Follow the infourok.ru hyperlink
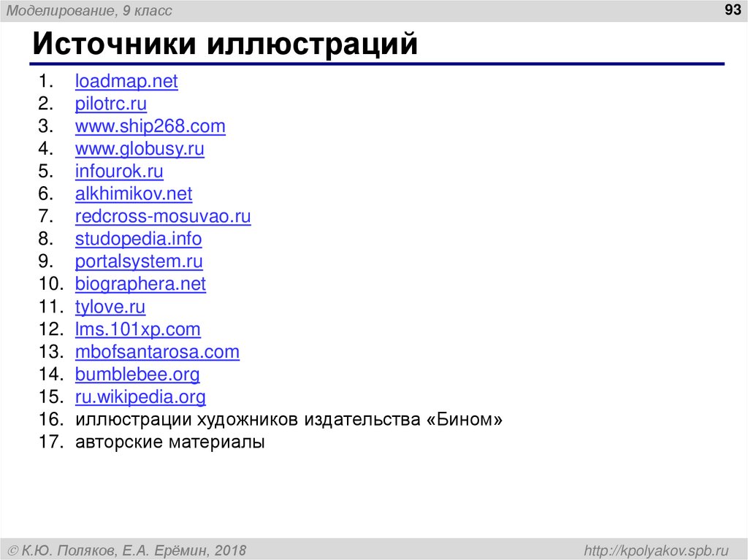748x560 pixels. (119, 172)
